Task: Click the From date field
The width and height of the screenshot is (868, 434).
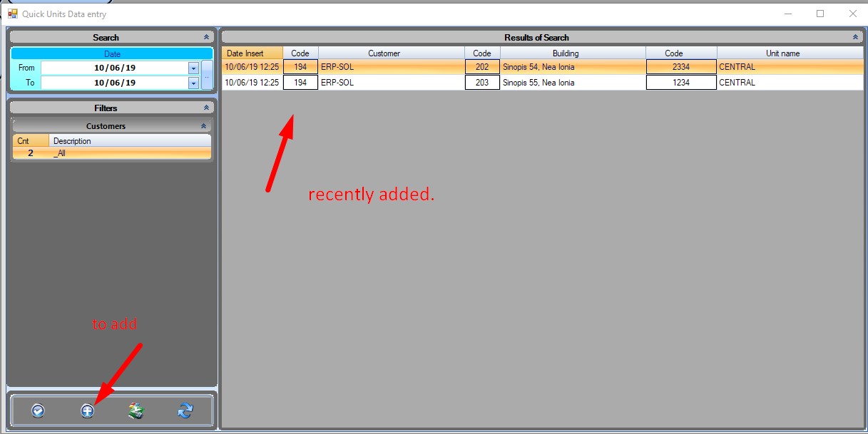Action: 114,68
